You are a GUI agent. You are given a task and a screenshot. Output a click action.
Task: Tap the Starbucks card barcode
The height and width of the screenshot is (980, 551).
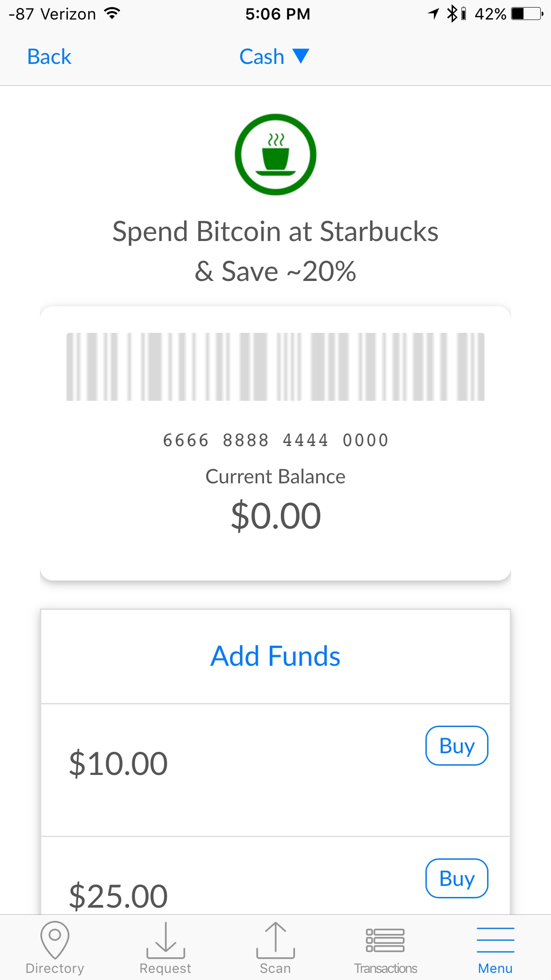tap(275, 367)
